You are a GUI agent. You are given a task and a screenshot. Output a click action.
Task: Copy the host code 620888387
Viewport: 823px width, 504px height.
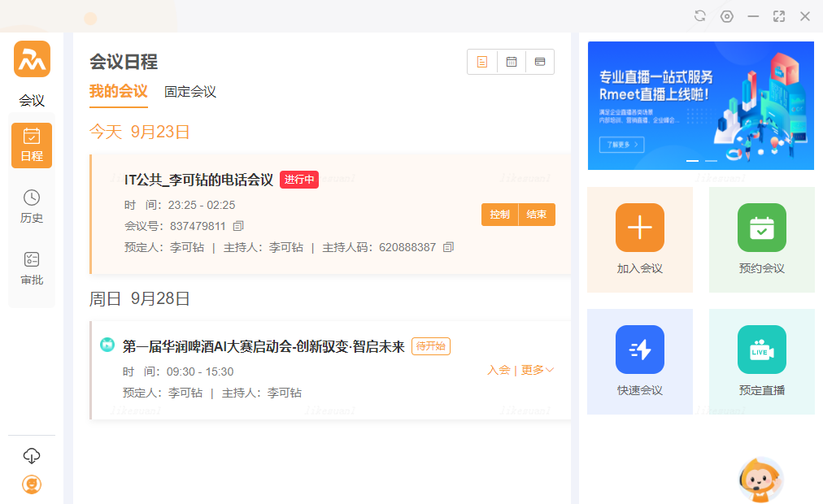tap(448, 247)
